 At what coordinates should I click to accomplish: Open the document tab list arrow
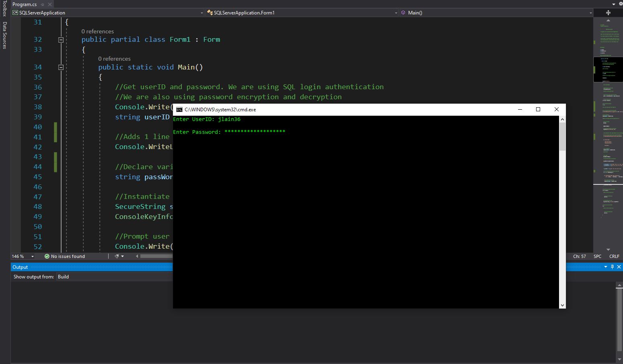pyautogui.click(x=613, y=4)
